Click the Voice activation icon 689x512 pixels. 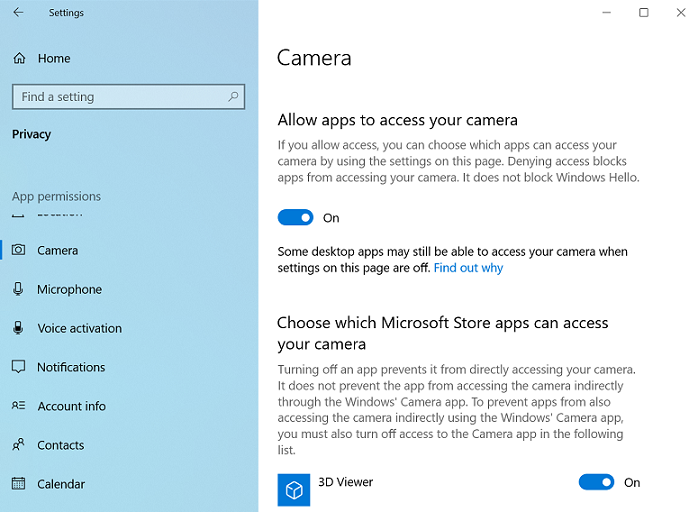pos(18,328)
